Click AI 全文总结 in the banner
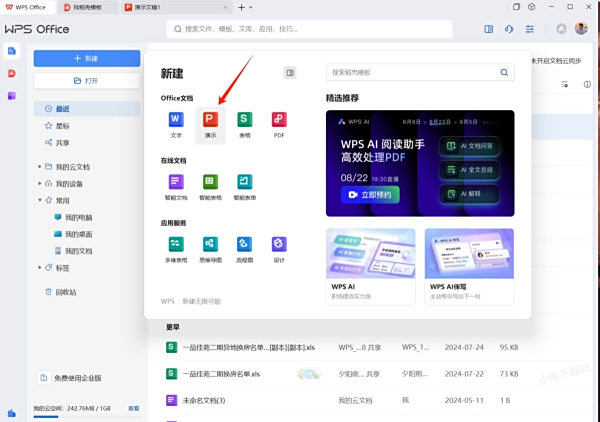Image resolution: width=600 pixels, height=422 pixels. pyautogui.click(x=470, y=169)
